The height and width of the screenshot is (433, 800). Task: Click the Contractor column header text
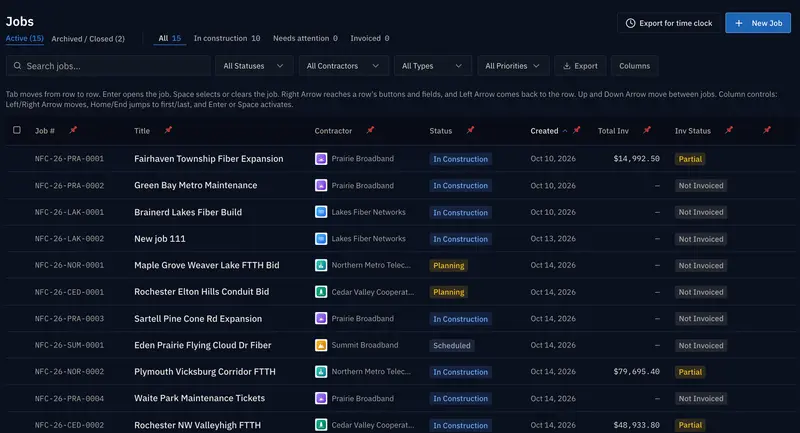(333, 131)
